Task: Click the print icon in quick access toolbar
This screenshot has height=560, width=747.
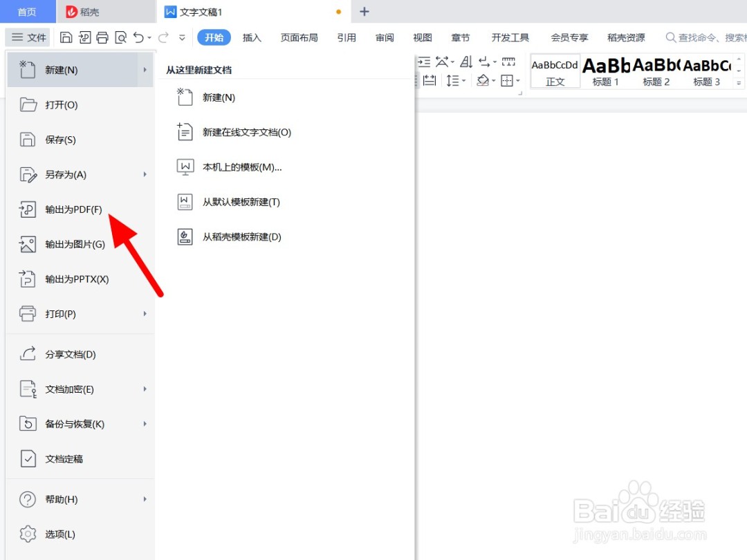Action: pos(102,37)
